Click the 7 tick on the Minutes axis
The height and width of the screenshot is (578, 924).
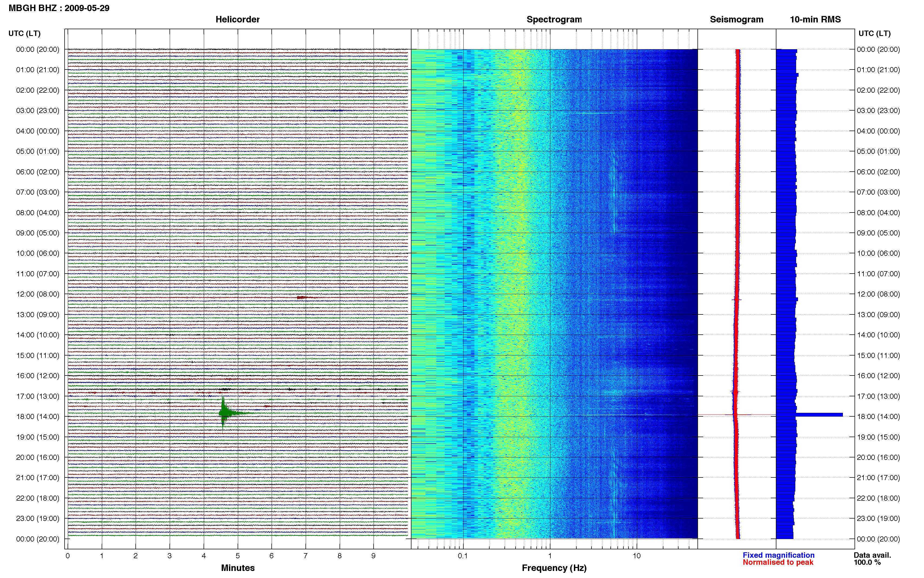tap(305, 556)
